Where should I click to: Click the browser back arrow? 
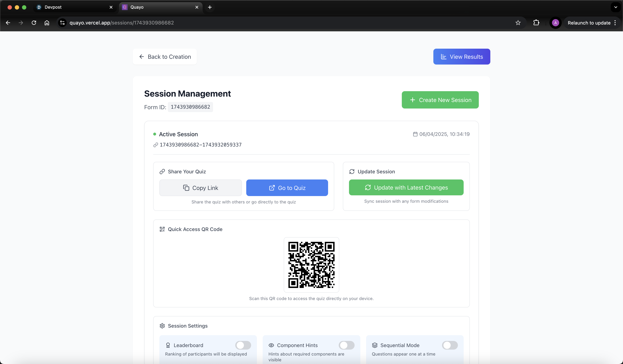8,23
